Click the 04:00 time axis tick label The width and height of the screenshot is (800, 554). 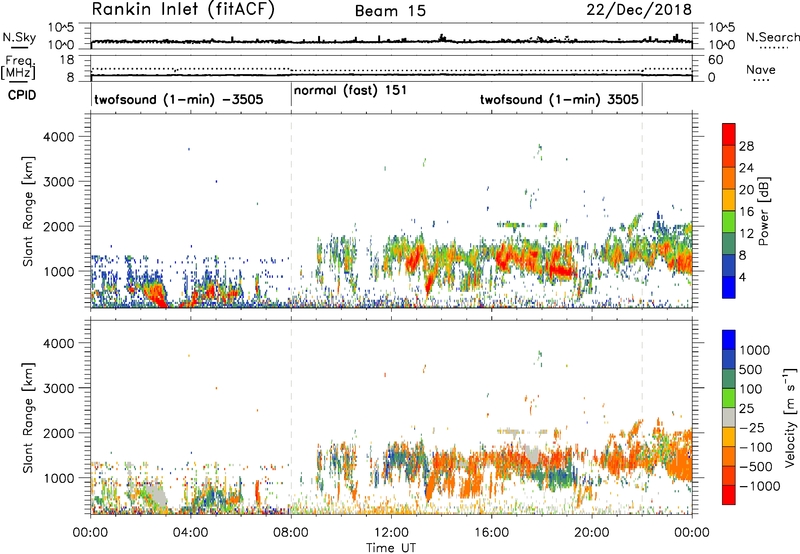[190, 533]
